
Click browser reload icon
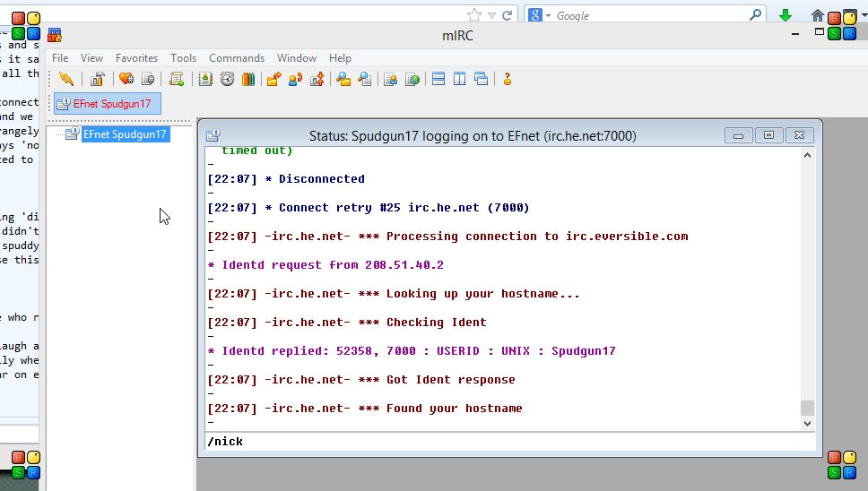click(507, 15)
